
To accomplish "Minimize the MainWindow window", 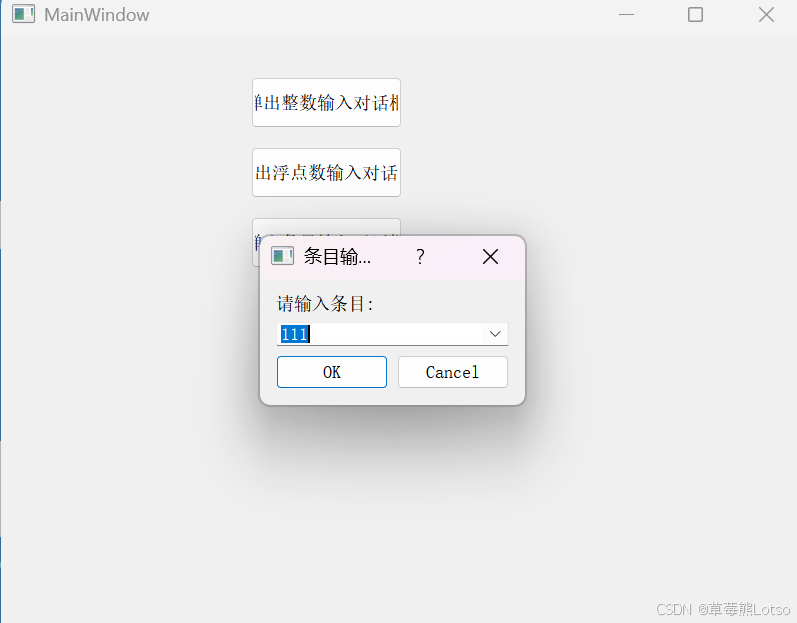I will tap(626, 15).
